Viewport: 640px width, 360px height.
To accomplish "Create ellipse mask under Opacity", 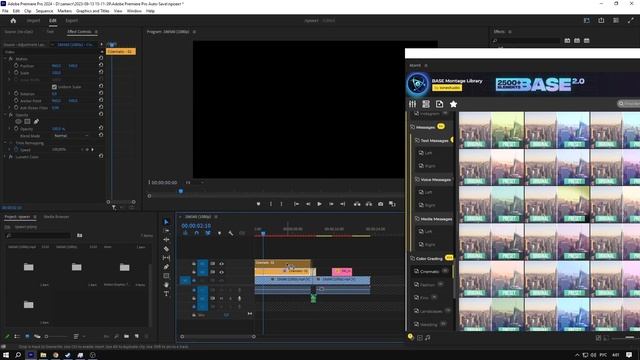I will click(18, 121).
